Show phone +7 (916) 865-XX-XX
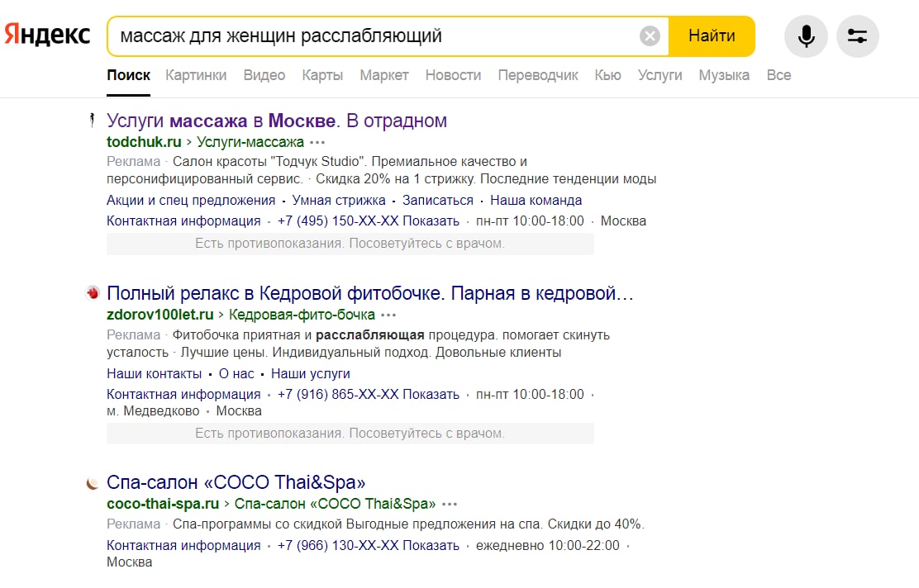The height and width of the screenshot is (588, 919). (x=368, y=394)
